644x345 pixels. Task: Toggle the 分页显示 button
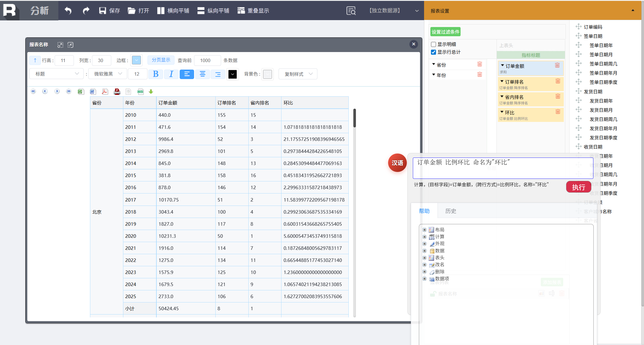pyautogui.click(x=161, y=60)
